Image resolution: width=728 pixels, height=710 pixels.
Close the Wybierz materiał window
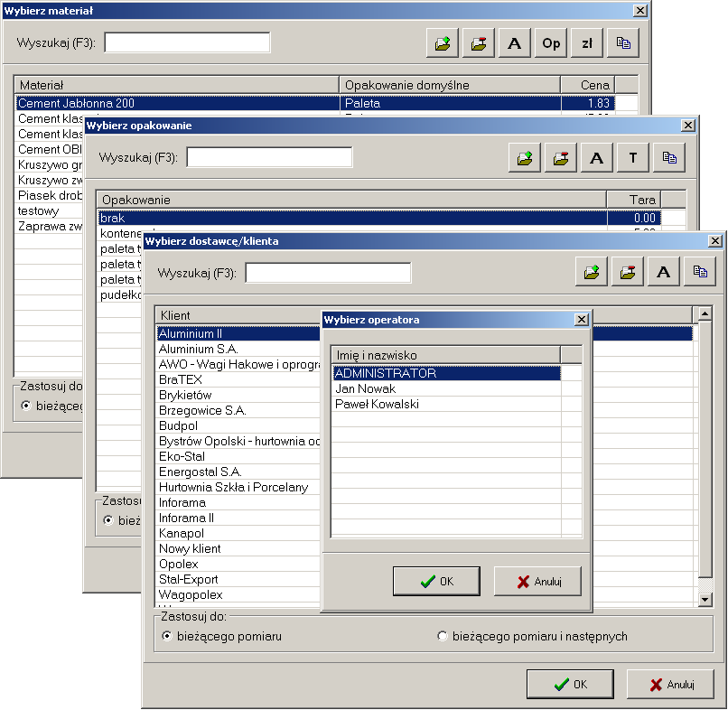click(x=640, y=11)
